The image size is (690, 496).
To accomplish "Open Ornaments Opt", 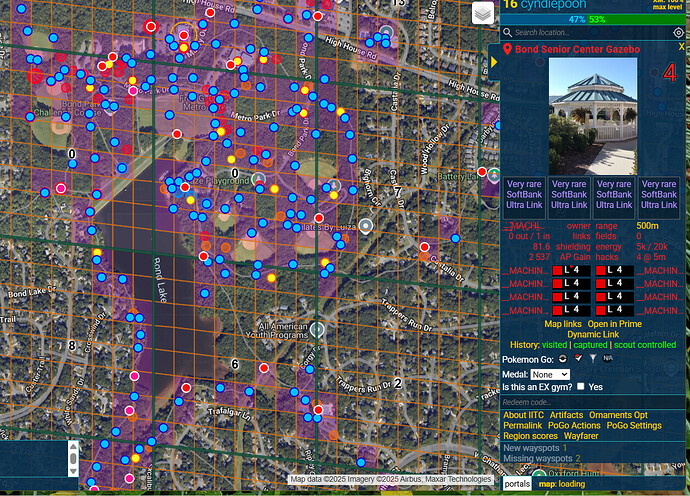I will [618, 415].
